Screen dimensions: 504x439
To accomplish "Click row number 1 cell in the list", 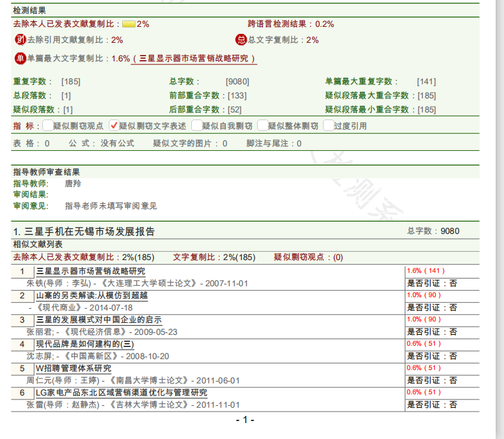I will (x=22, y=272).
